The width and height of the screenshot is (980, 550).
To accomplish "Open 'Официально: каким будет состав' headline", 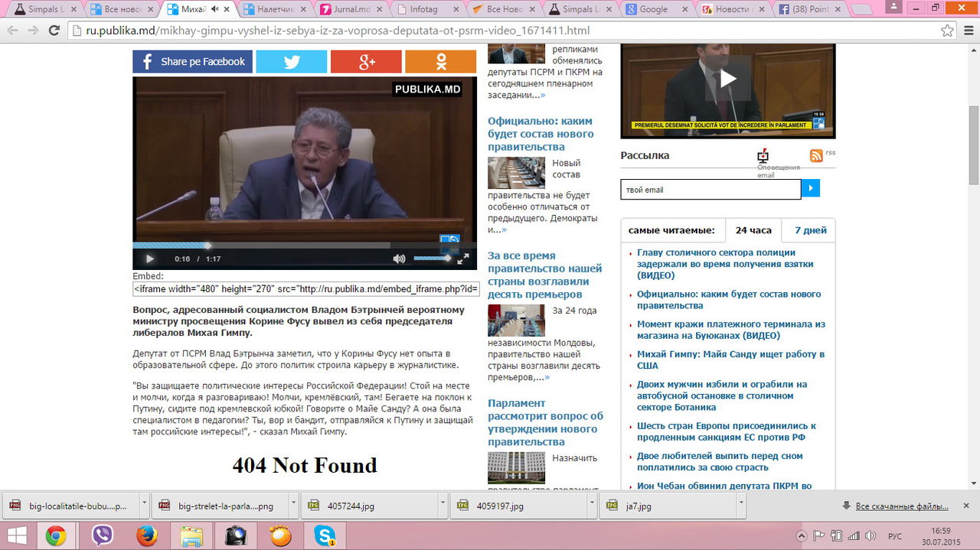I will click(x=541, y=134).
